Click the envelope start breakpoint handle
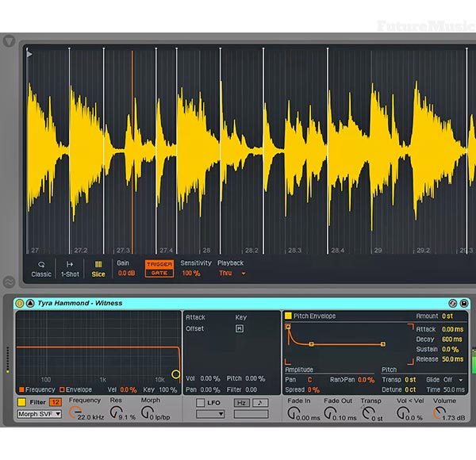Image resolution: width=476 pixels, height=460 pixels. pos(288,327)
